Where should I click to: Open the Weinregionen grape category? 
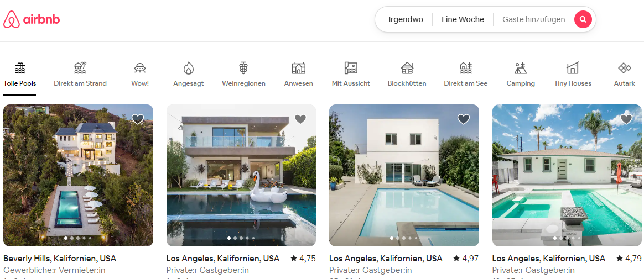tap(243, 68)
